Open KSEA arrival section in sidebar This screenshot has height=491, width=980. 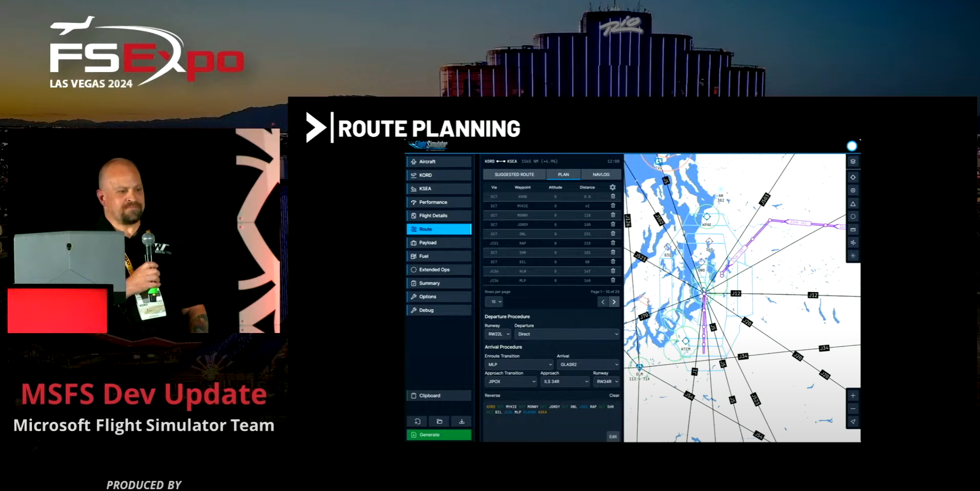point(439,188)
